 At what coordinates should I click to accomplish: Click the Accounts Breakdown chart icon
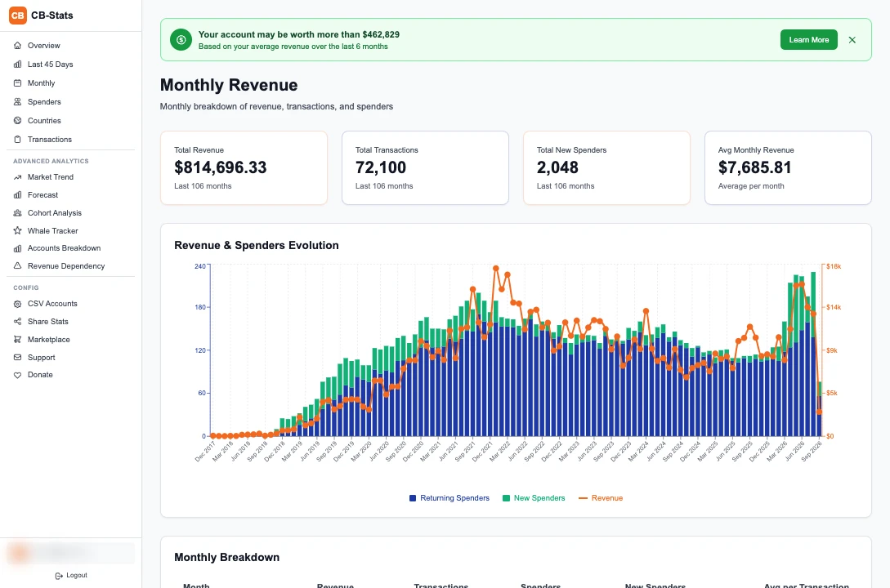pos(18,248)
